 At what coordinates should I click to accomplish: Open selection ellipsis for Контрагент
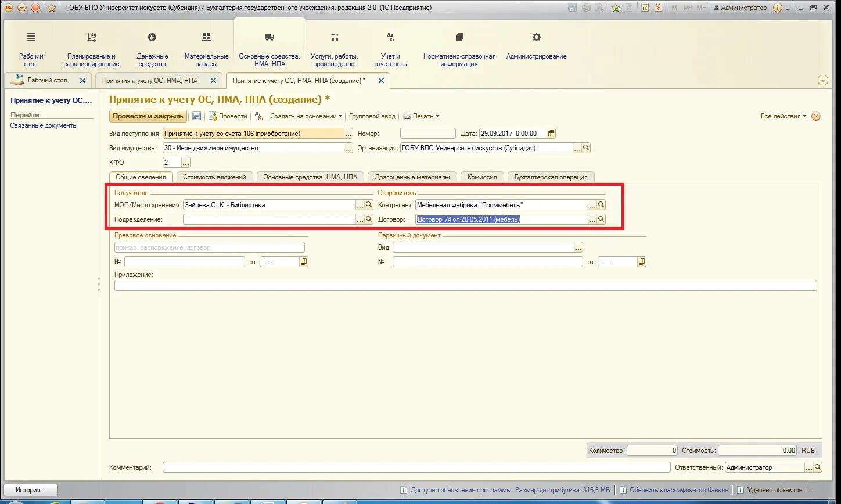coord(592,204)
